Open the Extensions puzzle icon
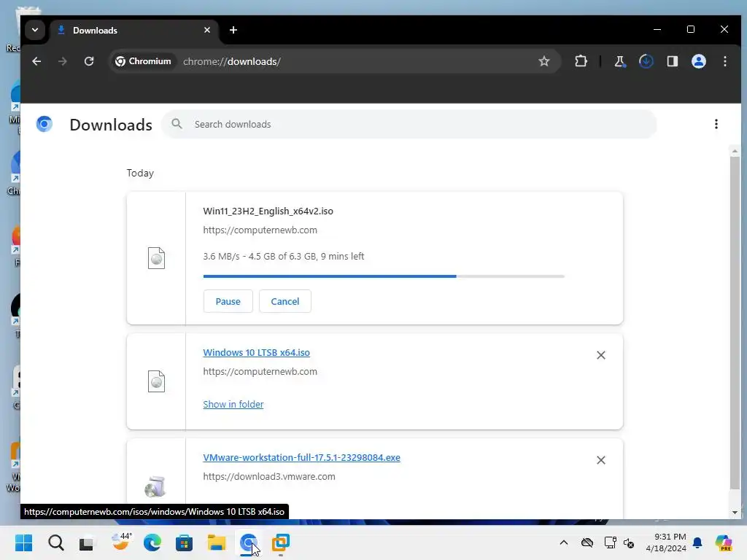Screen dimensions: 747x560 (x=581, y=61)
